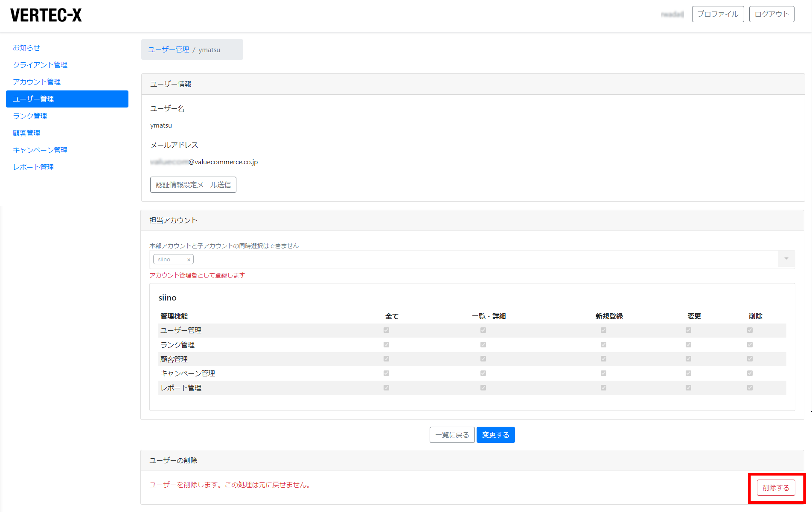Click the 一覧・詳細 column header
Image resolution: width=812 pixels, height=512 pixels.
[489, 316]
